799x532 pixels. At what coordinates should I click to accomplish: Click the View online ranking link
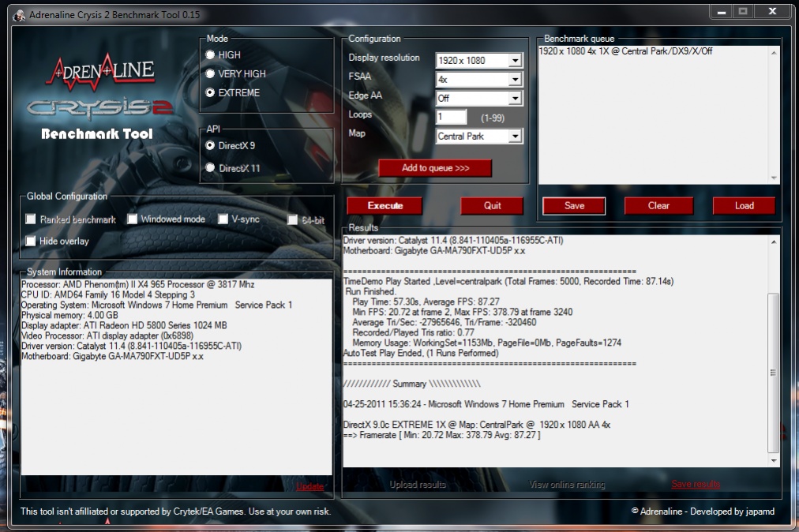567,484
